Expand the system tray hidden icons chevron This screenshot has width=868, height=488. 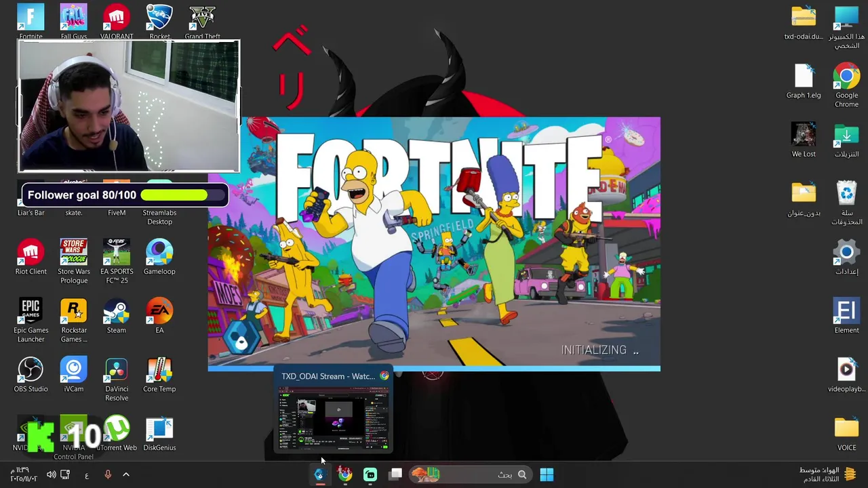coord(125,474)
